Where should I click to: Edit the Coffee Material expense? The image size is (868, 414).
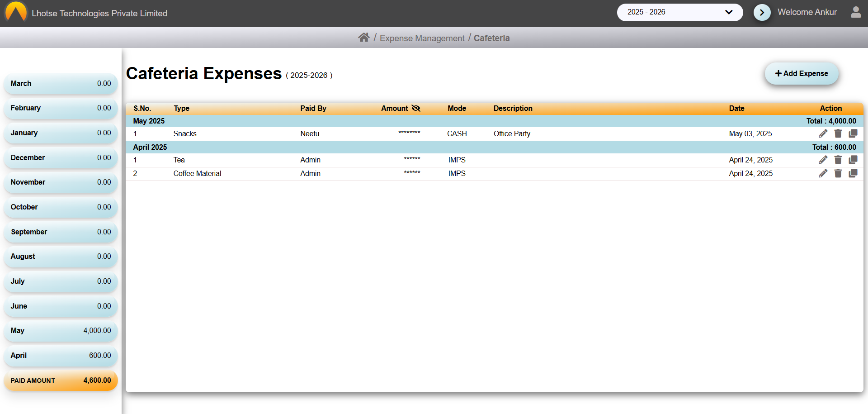(x=823, y=173)
